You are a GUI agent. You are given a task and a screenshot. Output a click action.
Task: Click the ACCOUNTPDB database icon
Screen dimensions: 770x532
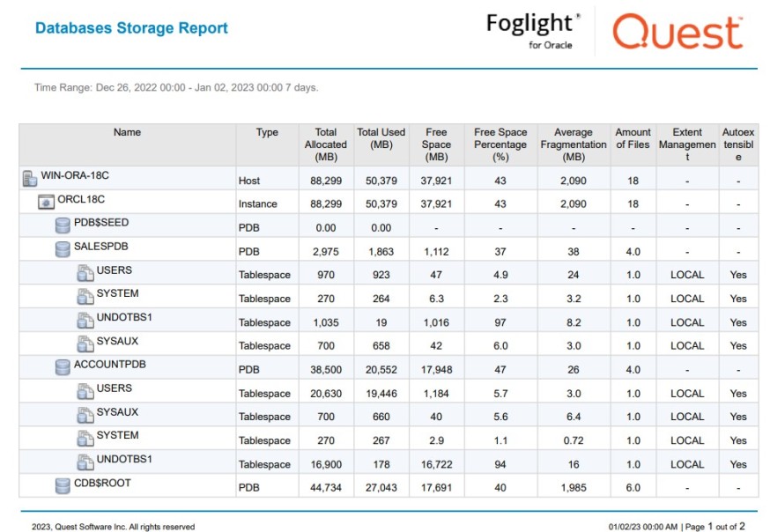(x=63, y=367)
